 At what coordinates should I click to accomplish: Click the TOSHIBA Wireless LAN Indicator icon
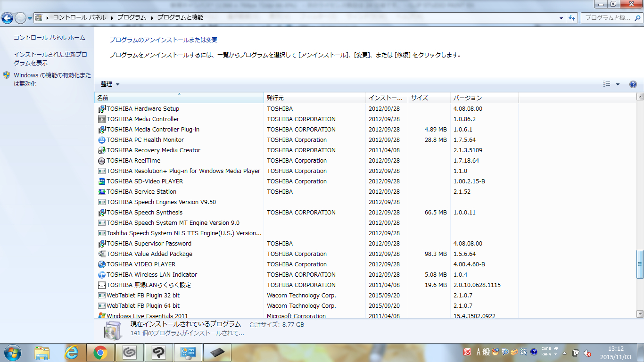pos(101,275)
